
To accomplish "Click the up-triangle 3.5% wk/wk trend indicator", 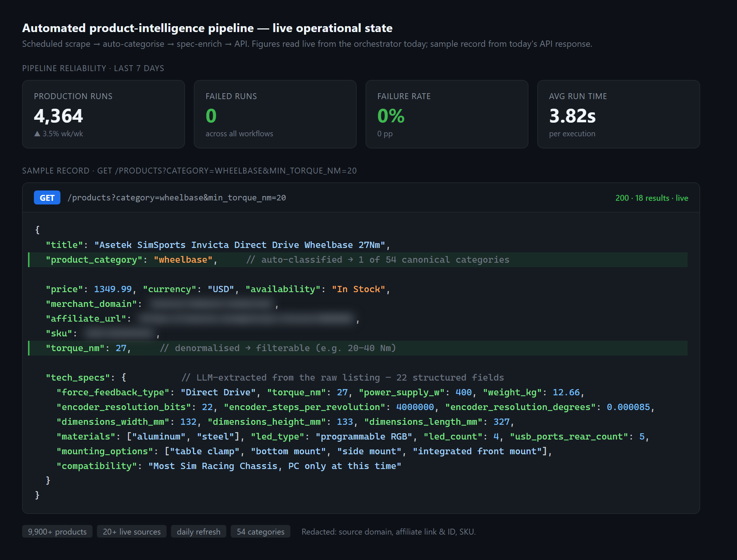I will [x=59, y=134].
